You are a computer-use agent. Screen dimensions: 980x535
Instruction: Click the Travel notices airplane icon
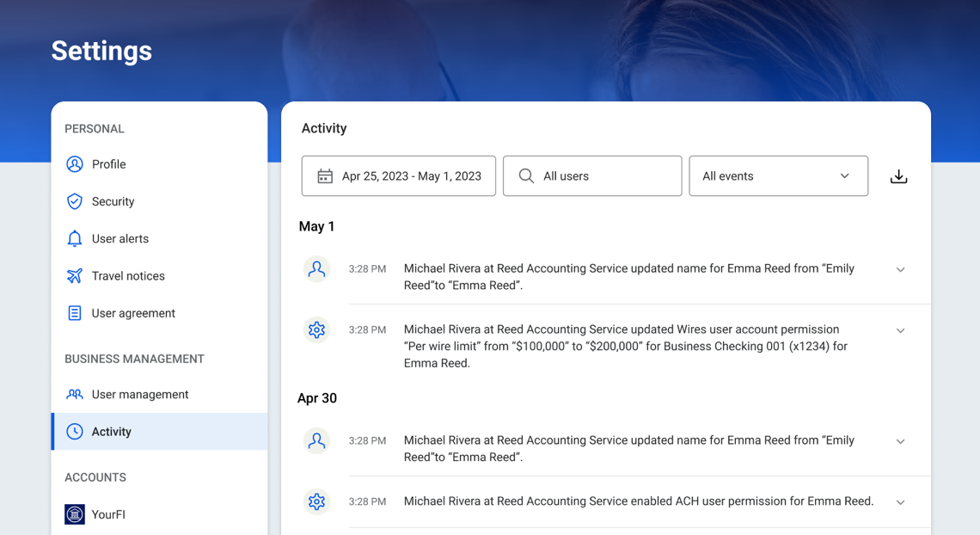point(75,276)
